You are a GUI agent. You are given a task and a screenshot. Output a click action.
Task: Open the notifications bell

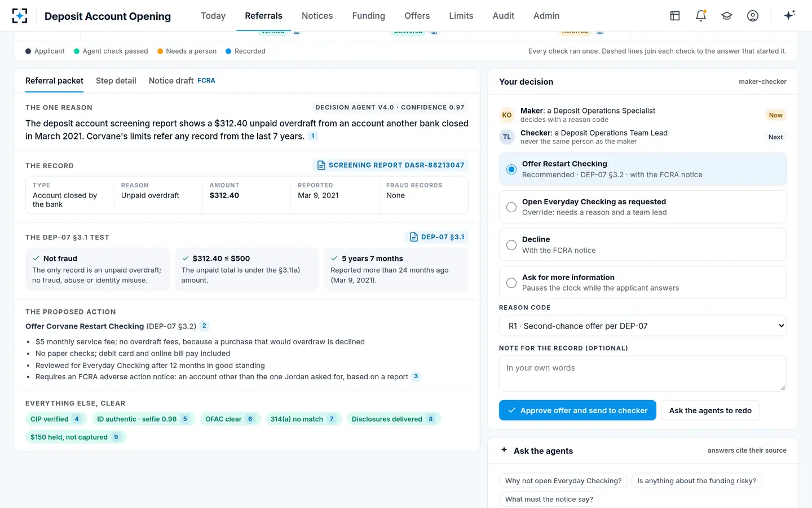pos(701,16)
